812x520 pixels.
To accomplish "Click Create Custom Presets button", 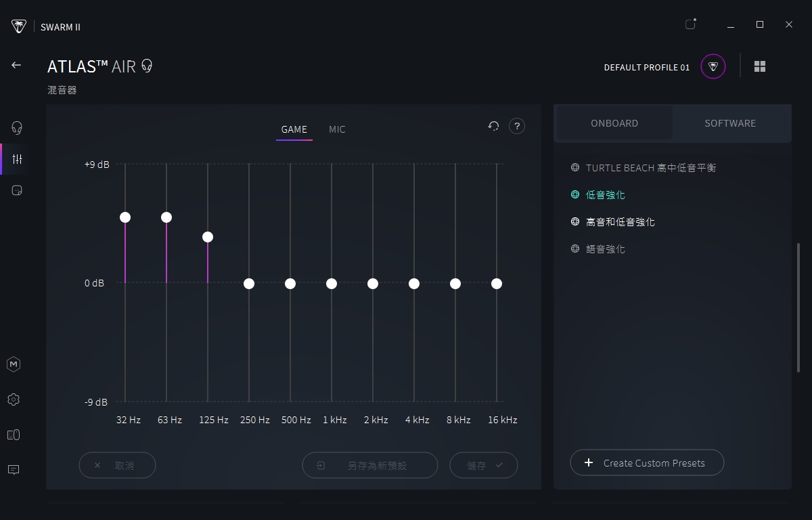I will click(x=647, y=462).
